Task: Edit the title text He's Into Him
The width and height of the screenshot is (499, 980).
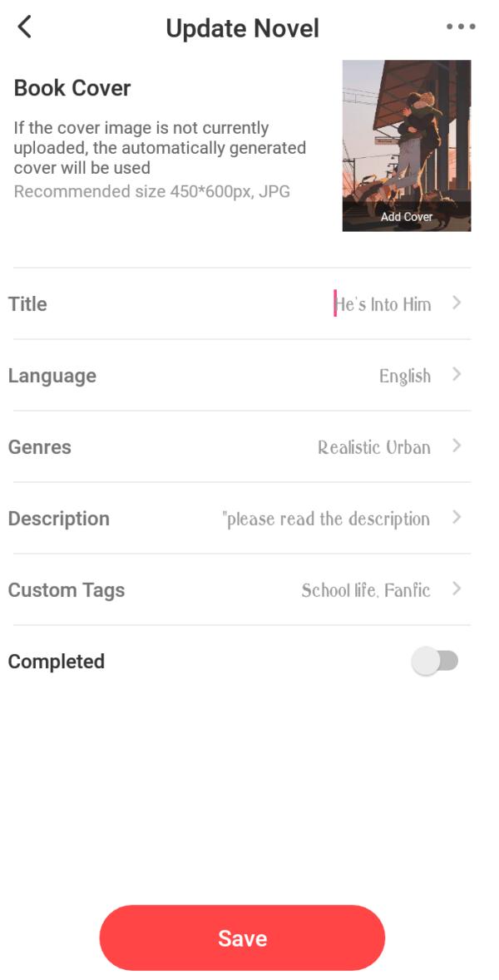Action: (x=383, y=304)
